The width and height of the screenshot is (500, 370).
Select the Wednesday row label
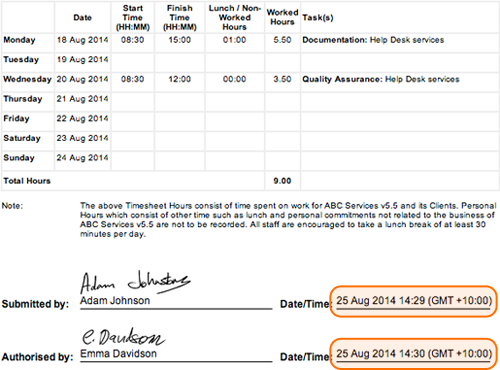pos(27,79)
